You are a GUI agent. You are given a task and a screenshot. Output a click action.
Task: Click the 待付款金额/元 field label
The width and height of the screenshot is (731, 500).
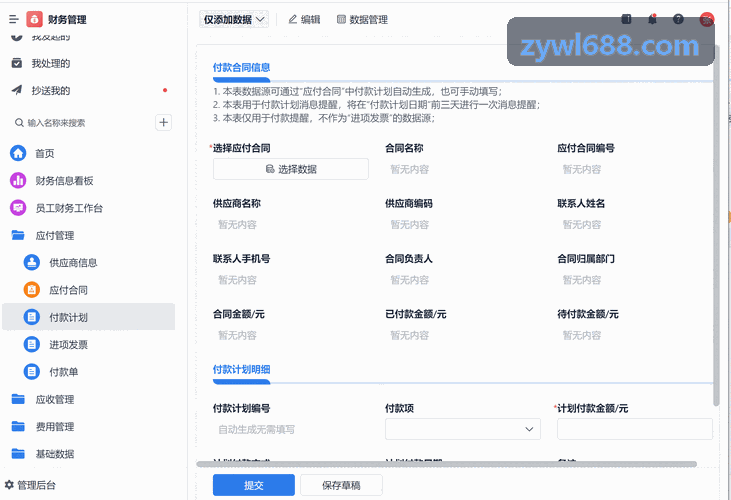587,314
